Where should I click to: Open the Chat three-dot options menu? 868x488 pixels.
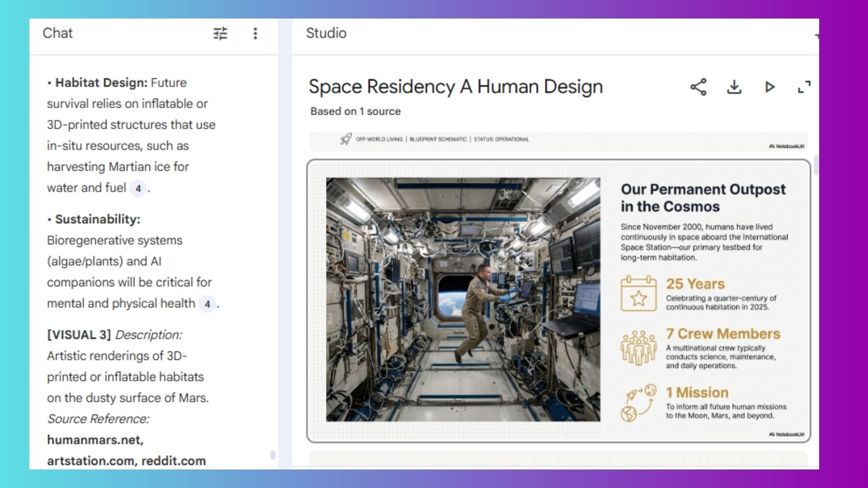click(255, 33)
